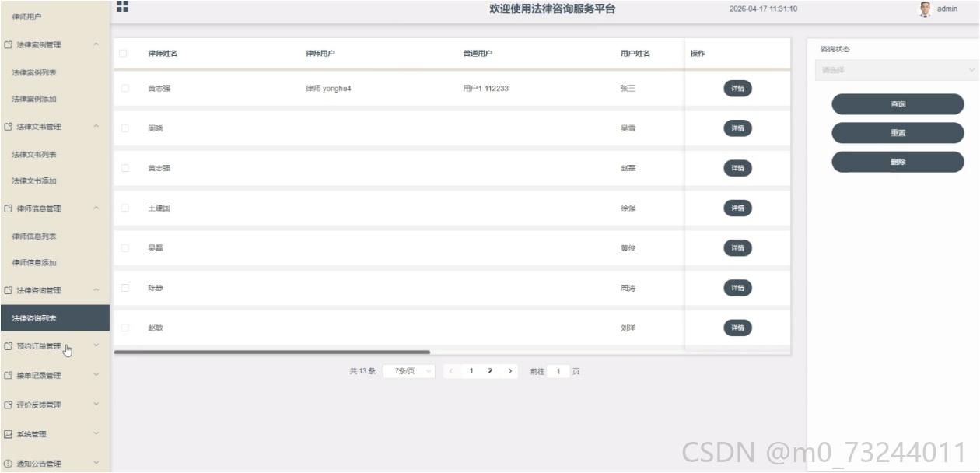This screenshot has height=473, width=980.
Task: Click the 法律文书管理 menu icon
Action: pyautogui.click(x=8, y=127)
